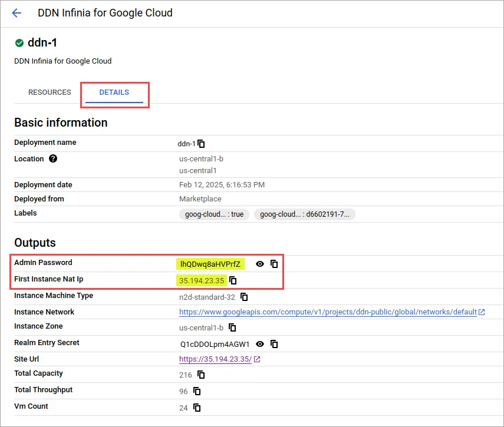The height and width of the screenshot is (427, 504).
Task: Copy the Instance Zone value
Action: (x=232, y=327)
